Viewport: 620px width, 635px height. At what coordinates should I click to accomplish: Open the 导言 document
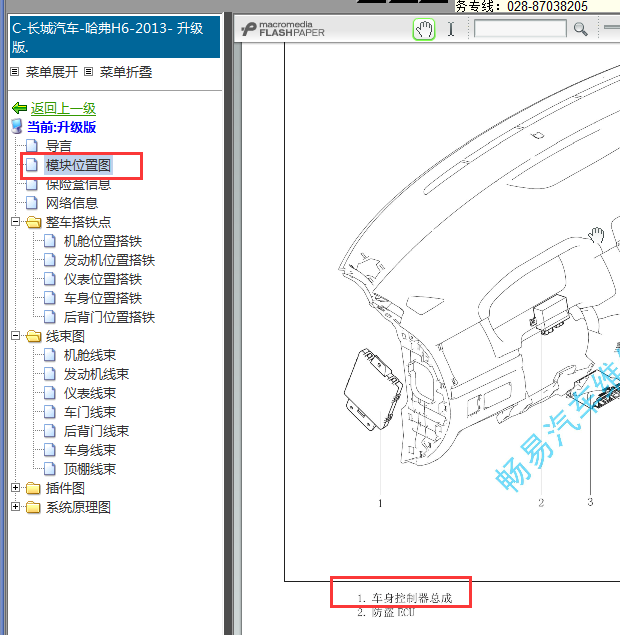(x=59, y=146)
